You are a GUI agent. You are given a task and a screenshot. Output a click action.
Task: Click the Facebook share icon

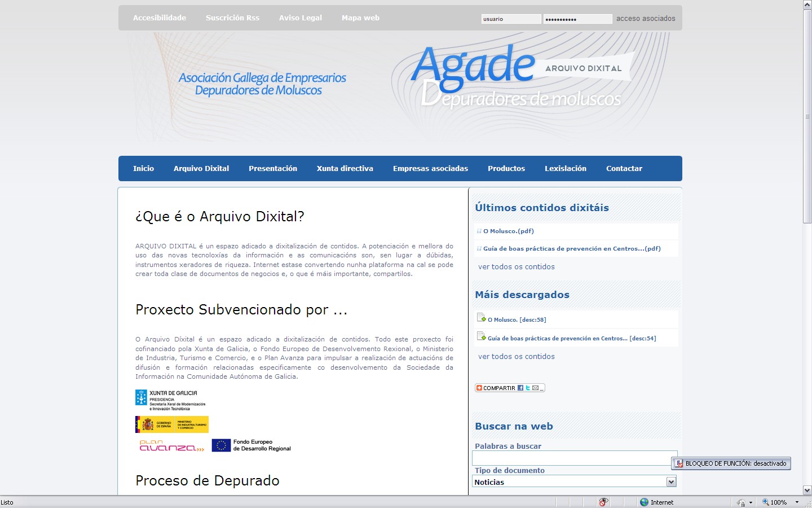pos(520,388)
